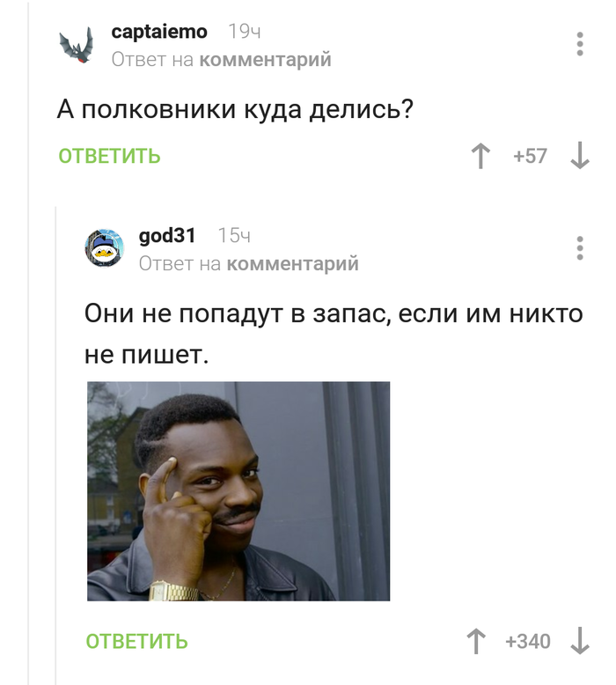This screenshot has width=616, height=685.
Task: Click the 15ч timestamp on god31's comment
Action: (234, 236)
